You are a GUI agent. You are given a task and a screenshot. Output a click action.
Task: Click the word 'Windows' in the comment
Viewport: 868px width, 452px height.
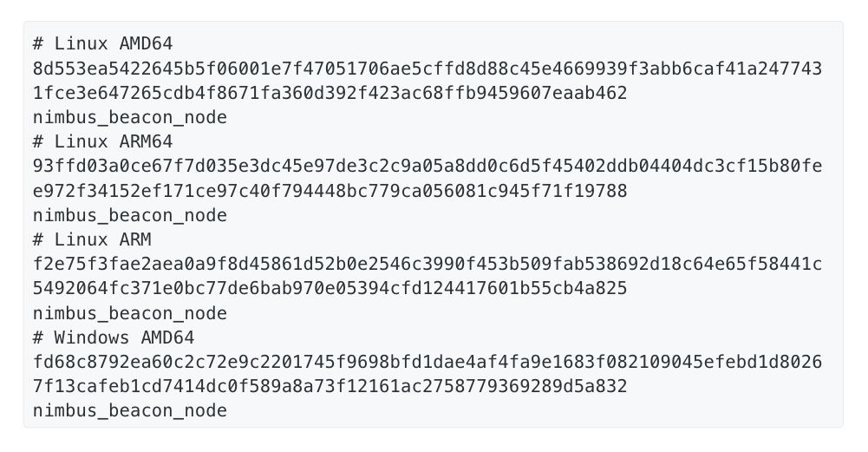click(92, 337)
